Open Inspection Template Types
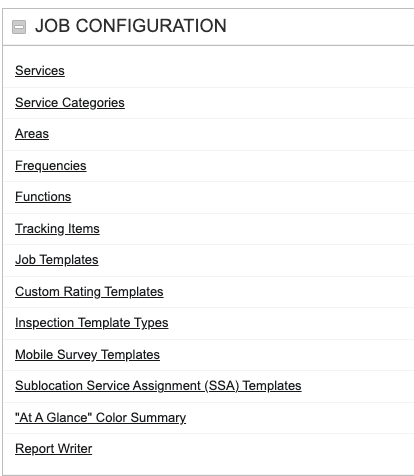 (92, 323)
